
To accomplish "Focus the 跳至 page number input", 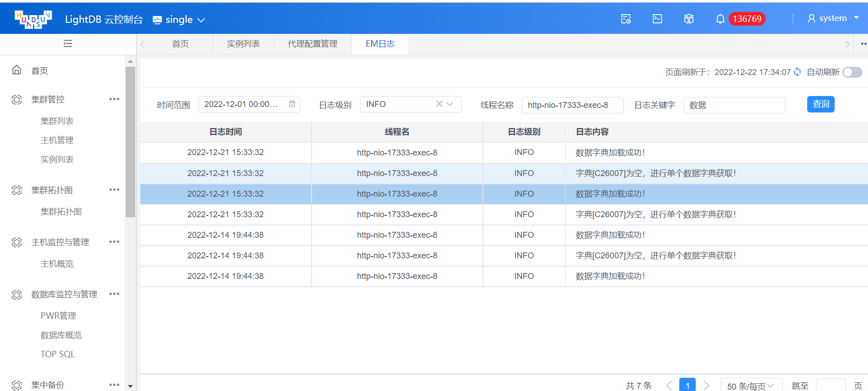I will [831, 385].
